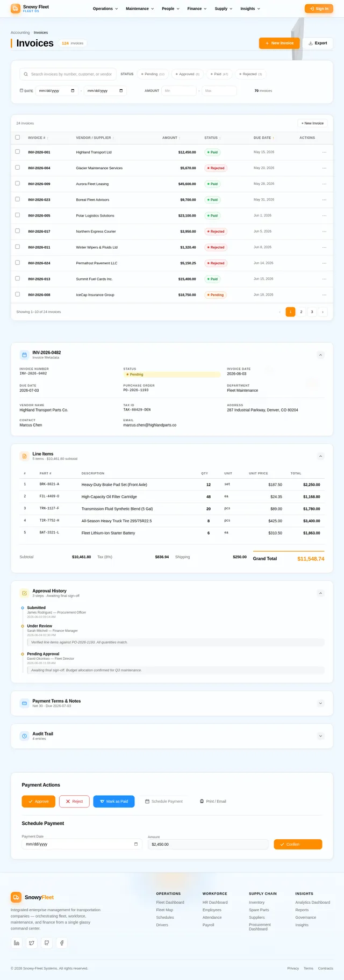Open row actions menu for INV-2026-017
344x980 pixels.
coord(324,232)
